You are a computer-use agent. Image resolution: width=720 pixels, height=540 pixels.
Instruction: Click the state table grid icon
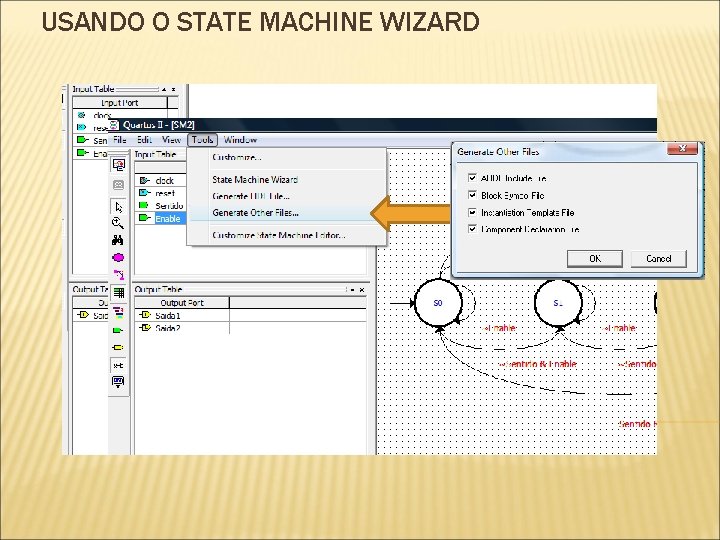pyautogui.click(x=119, y=292)
